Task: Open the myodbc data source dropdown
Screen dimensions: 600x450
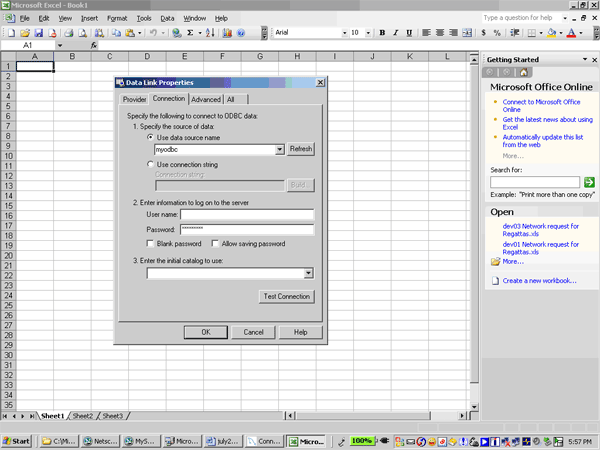Action: [x=280, y=150]
